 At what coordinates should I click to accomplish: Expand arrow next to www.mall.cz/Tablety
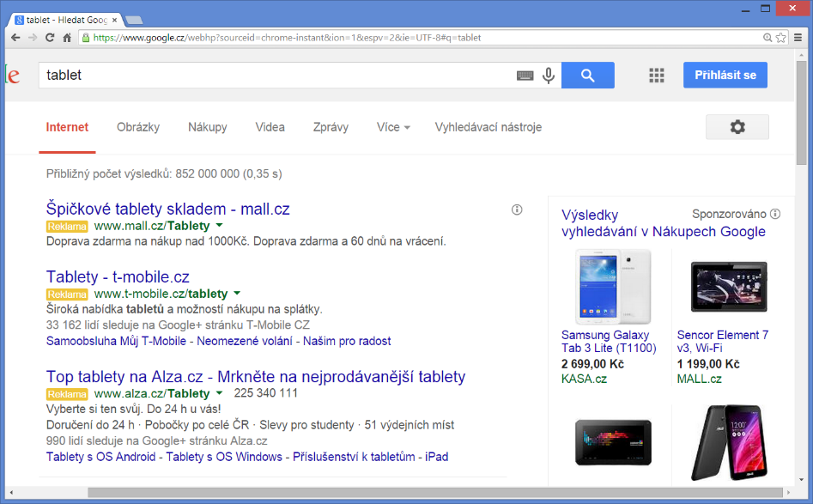coord(219,226)
